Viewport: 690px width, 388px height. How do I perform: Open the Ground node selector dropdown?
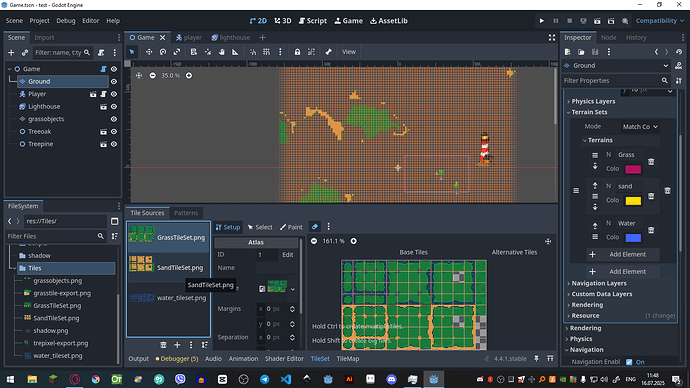pyautogui.click(x=616, y=66)
